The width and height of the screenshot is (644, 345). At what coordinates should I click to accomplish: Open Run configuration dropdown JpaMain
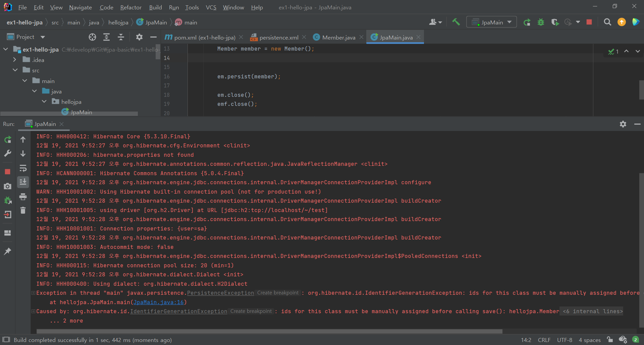(491, 22)
